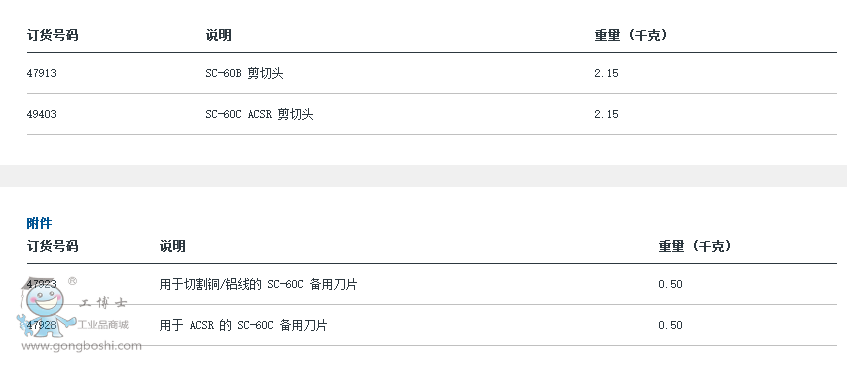Image resolution: width=847 pixels, height=365 pixels.
Task: Click the 工博士 mascot logo icon
Action: point(44,308)
